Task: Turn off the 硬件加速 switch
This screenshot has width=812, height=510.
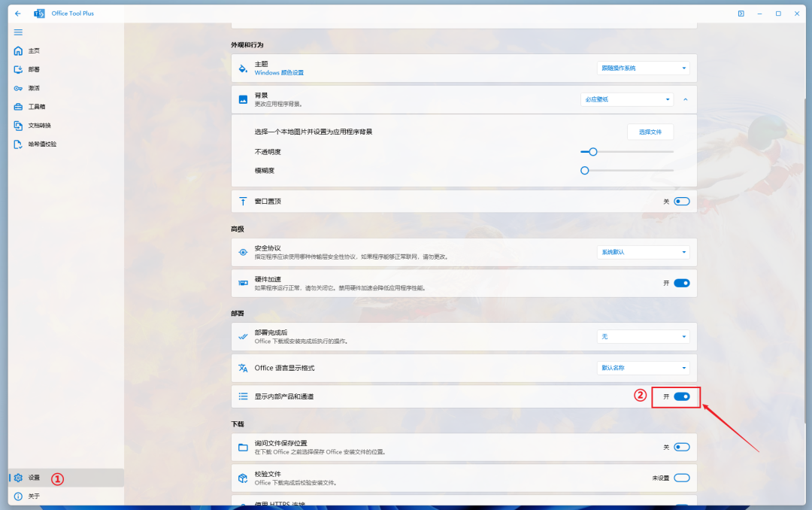Action: click(682, 283)
